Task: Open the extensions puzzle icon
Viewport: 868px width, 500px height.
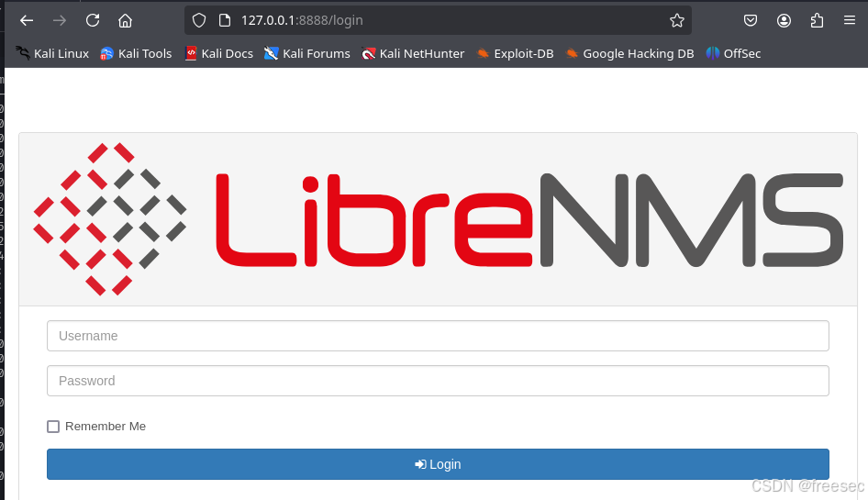Action: click(817, 20)
